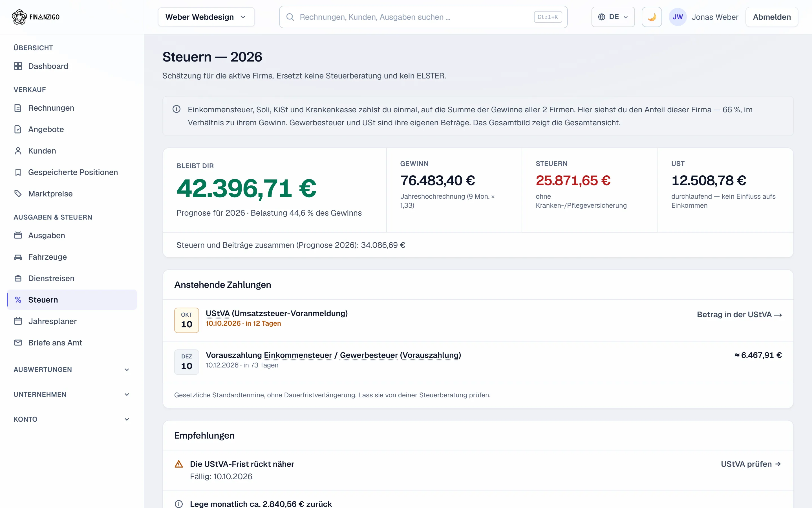Image resolution: width=812 pixels, height=508 pixels.
Task: Click the Steuern percent icon
Action: click(x=18, y=300)
